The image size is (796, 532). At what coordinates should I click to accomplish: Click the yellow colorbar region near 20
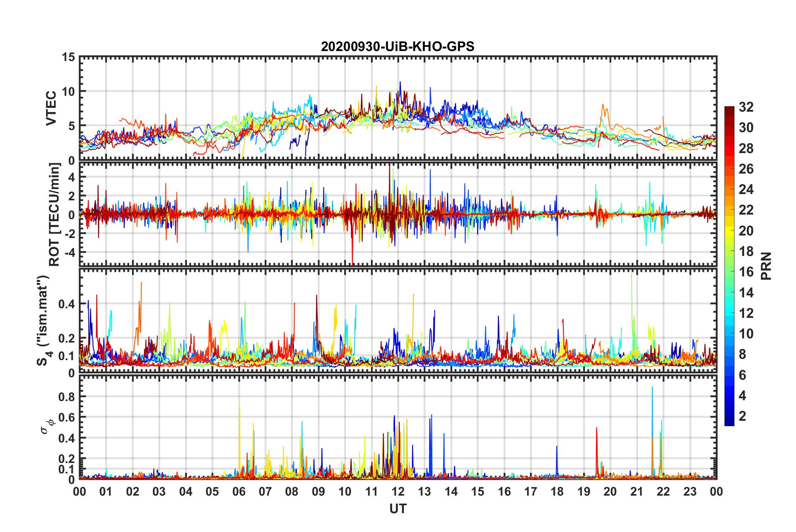(729, 230)
